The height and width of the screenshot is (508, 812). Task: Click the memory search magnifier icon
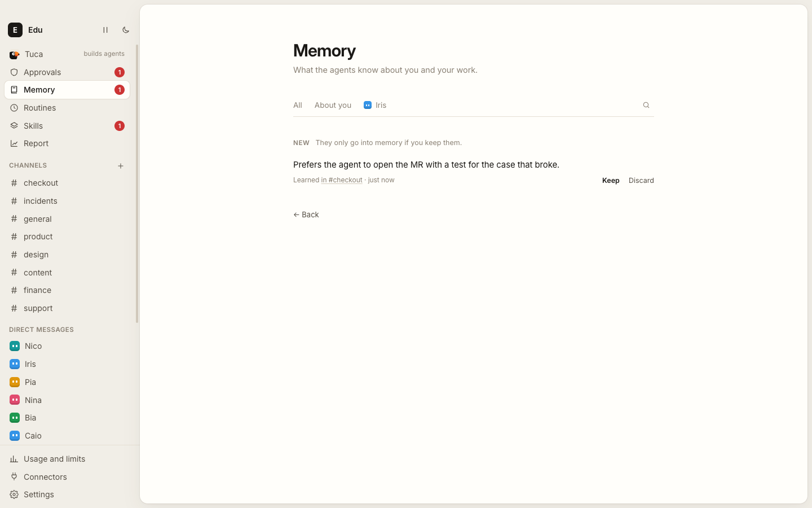coord(646,105)
